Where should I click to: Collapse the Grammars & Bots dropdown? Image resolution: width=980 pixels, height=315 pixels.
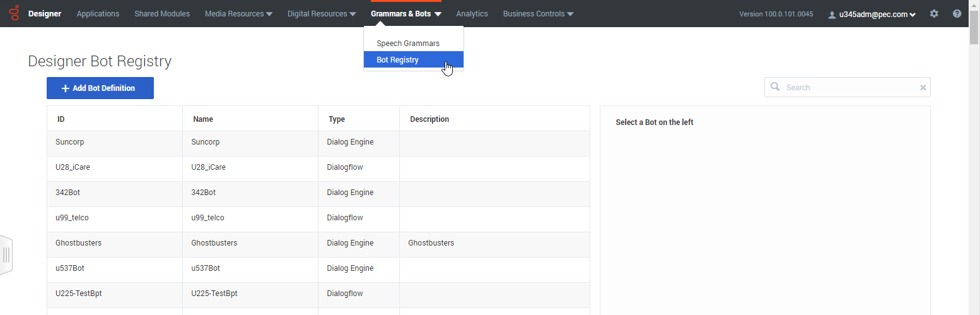click(x=406, y=14)
